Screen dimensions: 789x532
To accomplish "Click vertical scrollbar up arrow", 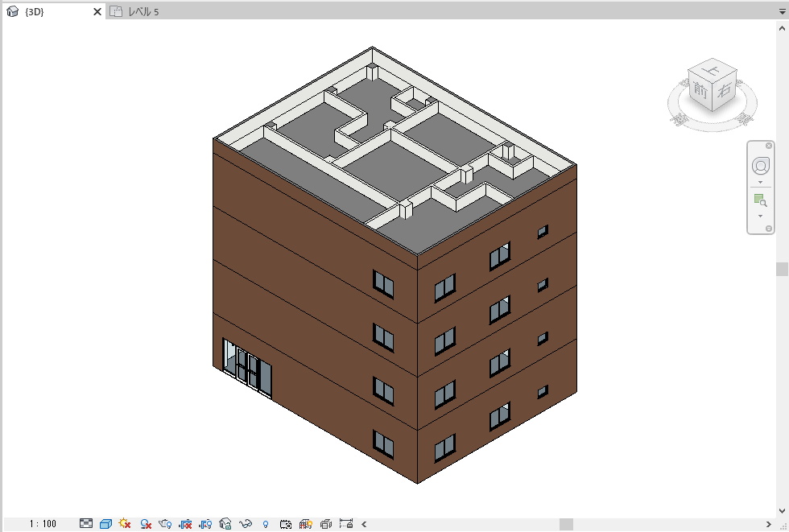I will pyautogui.click(x=782, y=29).
